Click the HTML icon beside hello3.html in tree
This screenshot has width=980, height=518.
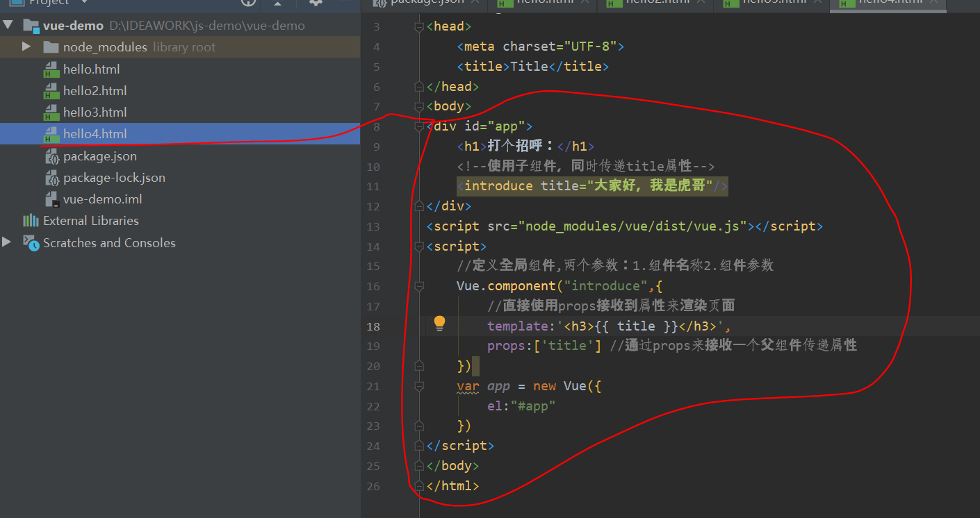[x=51, y=112]
